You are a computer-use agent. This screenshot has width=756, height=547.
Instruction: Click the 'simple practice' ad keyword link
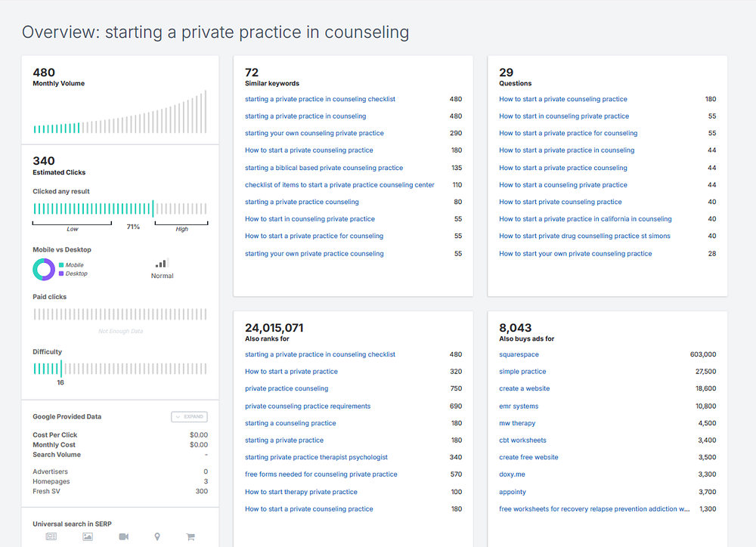pos(522,372)
